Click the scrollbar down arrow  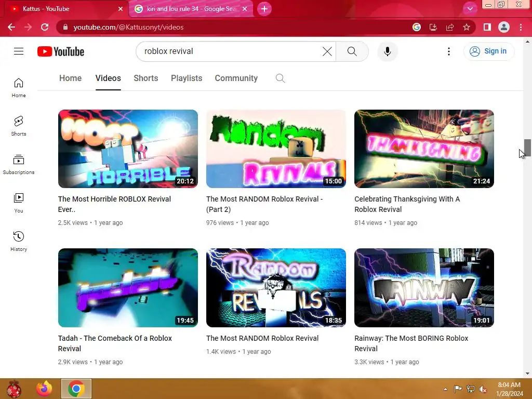527,374
